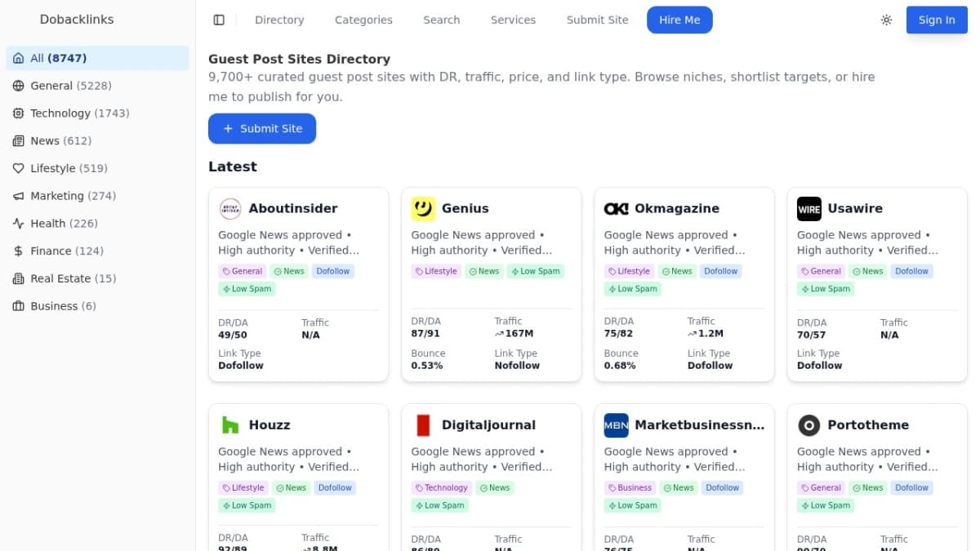Select the Finance dollar sign icon
This screenshot has width=980, height=551.
pos(18,251)
